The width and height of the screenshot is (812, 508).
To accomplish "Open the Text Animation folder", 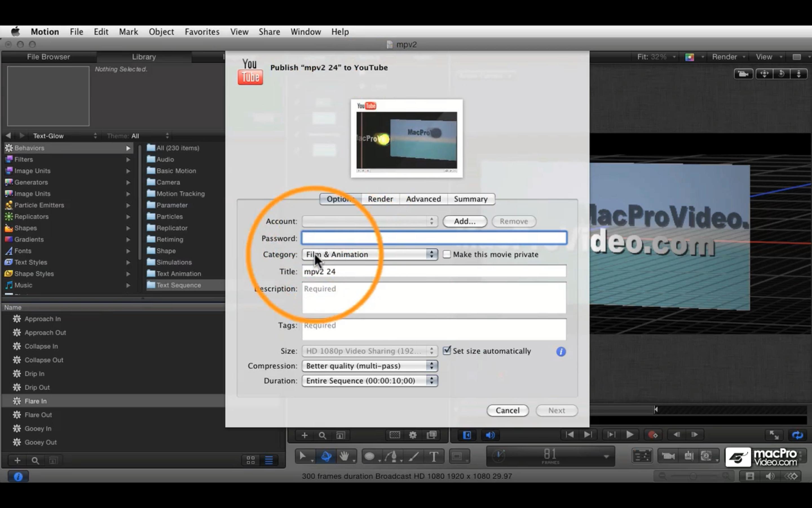I will click(178, 273).
